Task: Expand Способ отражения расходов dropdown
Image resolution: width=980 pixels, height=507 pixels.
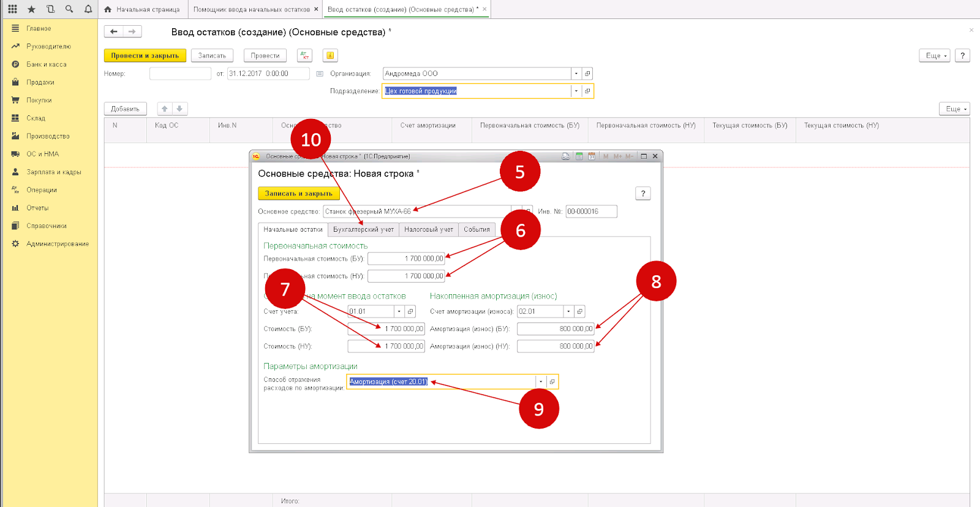Action: tap(540, 381)
